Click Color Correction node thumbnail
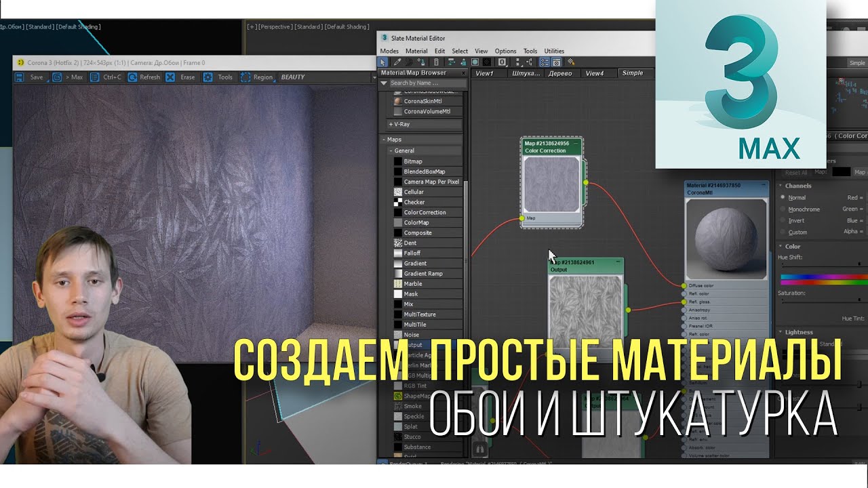The width and height of the screenshot is (868, 488). (x=552, y=184)
